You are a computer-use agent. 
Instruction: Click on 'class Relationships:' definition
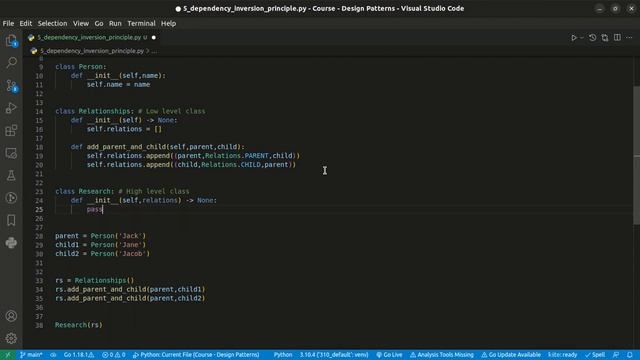(94, 111)
